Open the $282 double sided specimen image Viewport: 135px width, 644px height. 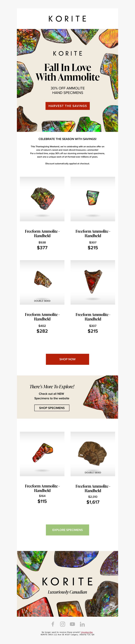(42, 282)
